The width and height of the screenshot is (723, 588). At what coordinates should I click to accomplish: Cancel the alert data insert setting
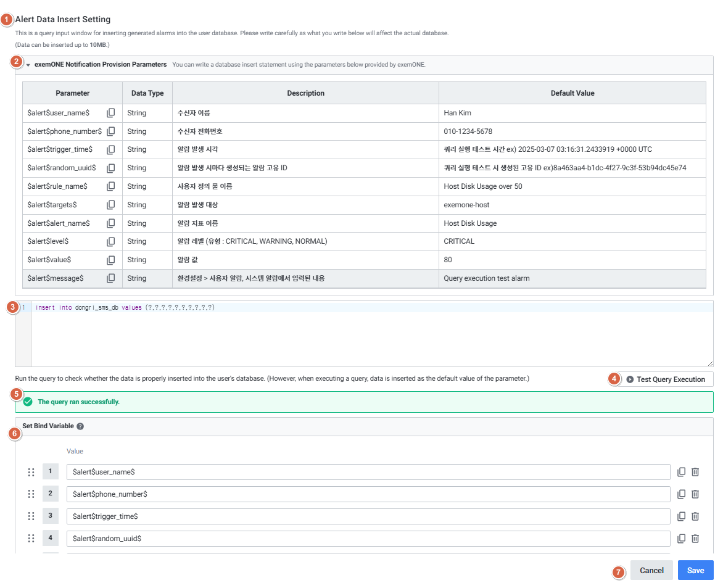coord(651,570)
